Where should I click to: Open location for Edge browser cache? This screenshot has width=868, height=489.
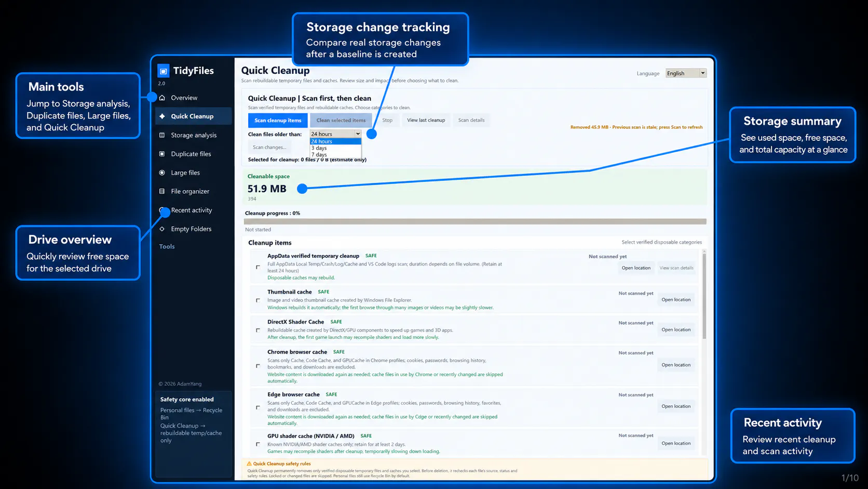click(676, 406)
